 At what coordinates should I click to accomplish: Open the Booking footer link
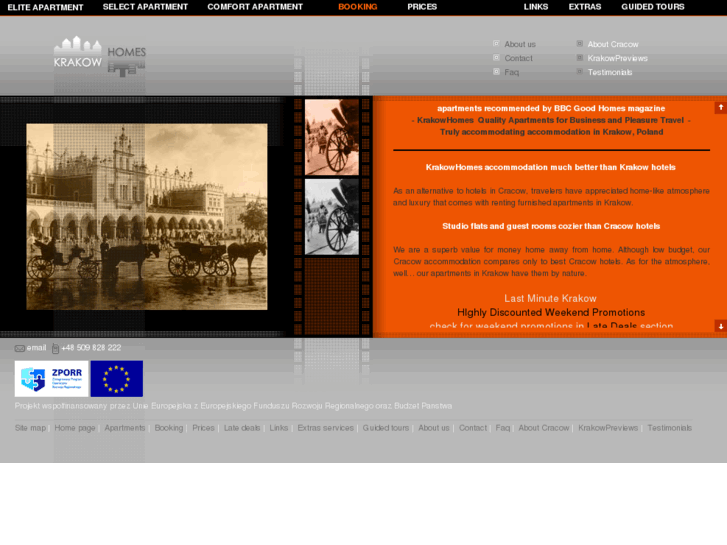point(169,428)
